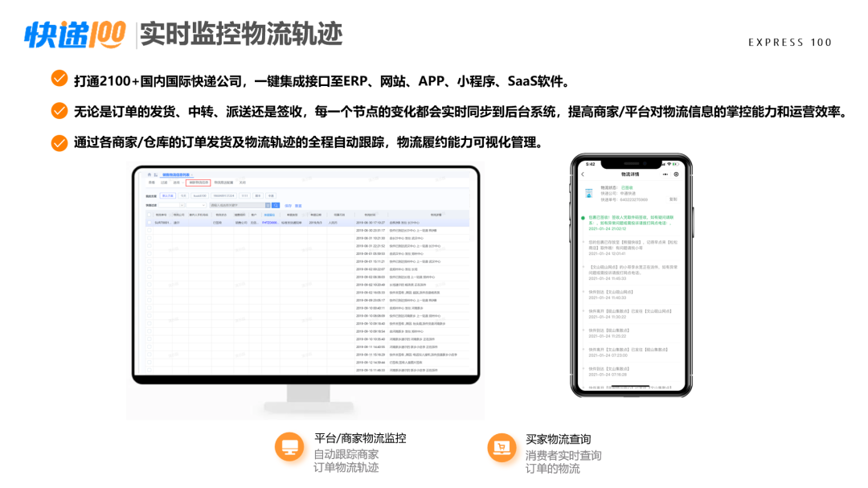Tap the timeline entry dated 2021-01-24 12:01:41
The height and width of the screenshot is (488, 868).
[x=633, y=248]
